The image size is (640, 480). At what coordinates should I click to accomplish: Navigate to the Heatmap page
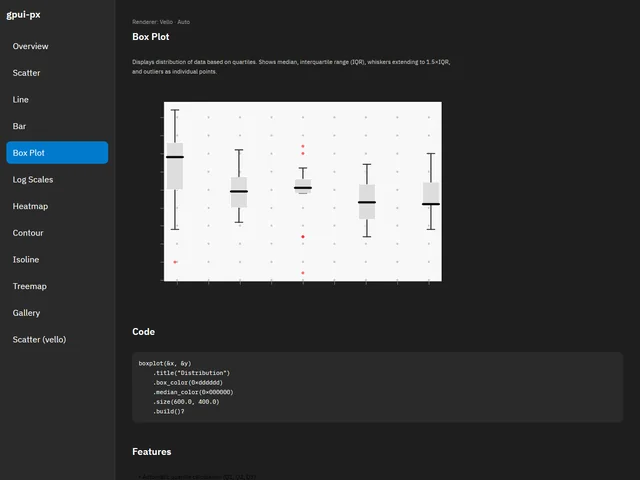point(57,206)
